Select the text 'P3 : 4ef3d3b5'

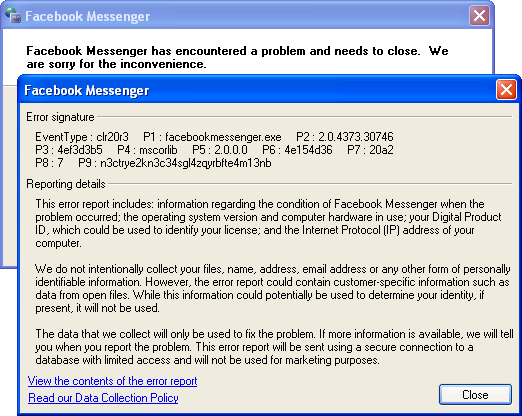coord(69,150)
